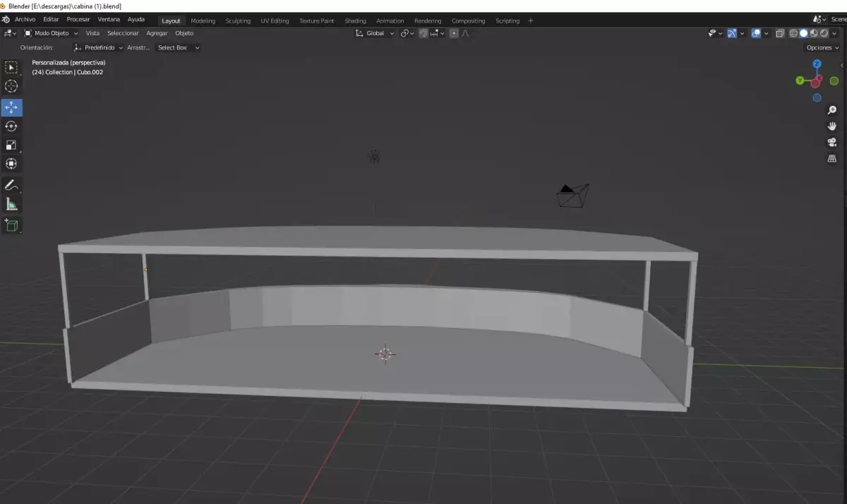
Task: Open the Ayuda menu
Action: click(x=136, y=20)
